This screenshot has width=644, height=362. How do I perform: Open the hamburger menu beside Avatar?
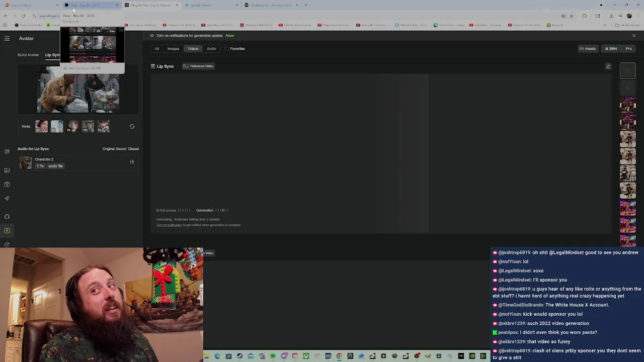coord(7,39)
